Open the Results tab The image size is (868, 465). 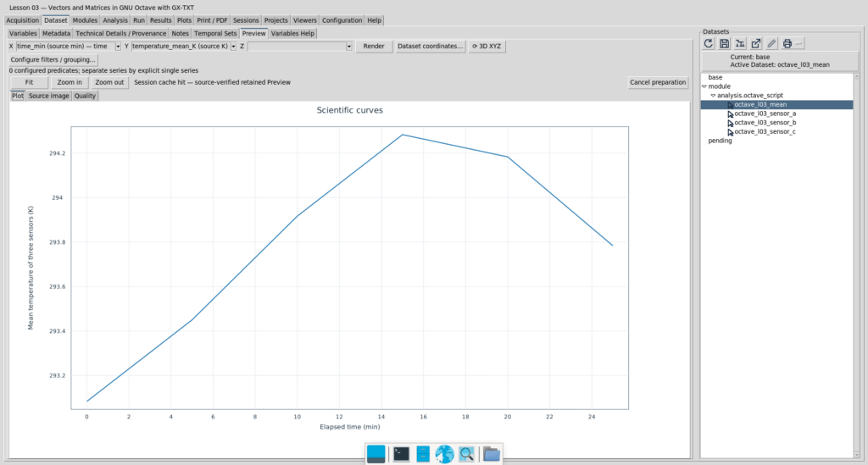coord(160,20)
